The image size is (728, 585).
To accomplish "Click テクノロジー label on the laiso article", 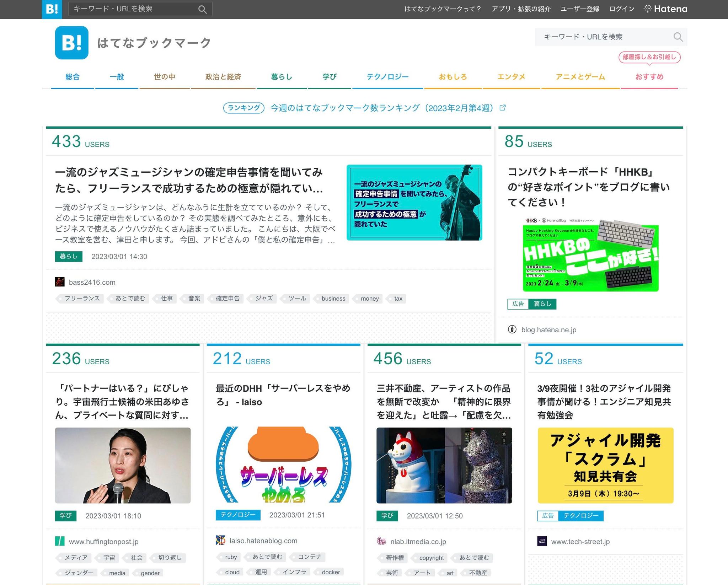I will point(238,515).
